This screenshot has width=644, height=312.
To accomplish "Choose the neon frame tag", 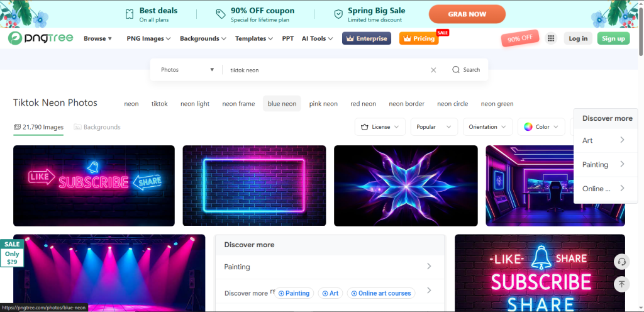I will click(238, 104).
